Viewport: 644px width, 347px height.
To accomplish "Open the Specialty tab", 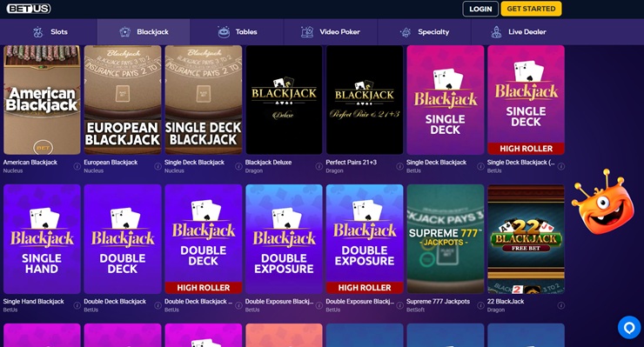I will tap(425, 31).
